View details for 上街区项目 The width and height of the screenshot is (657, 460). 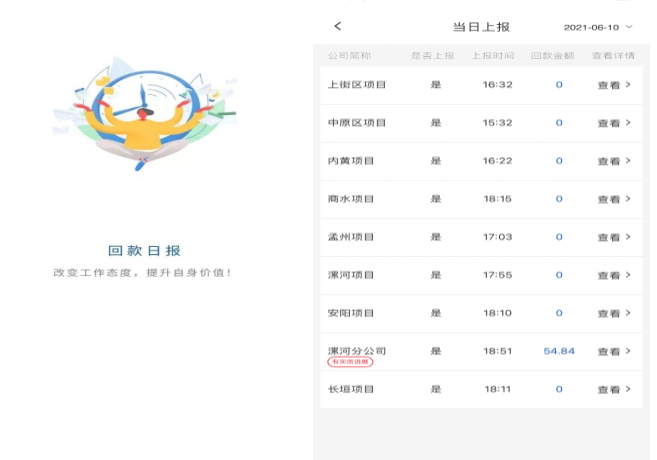point(613,85)
